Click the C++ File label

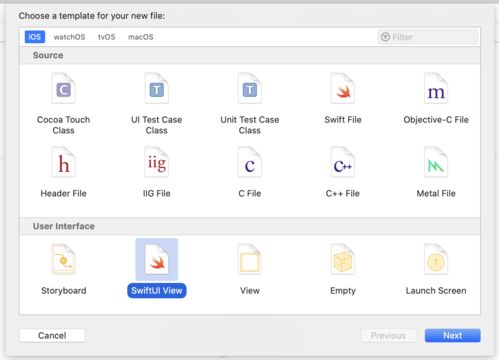coord(343,193)
